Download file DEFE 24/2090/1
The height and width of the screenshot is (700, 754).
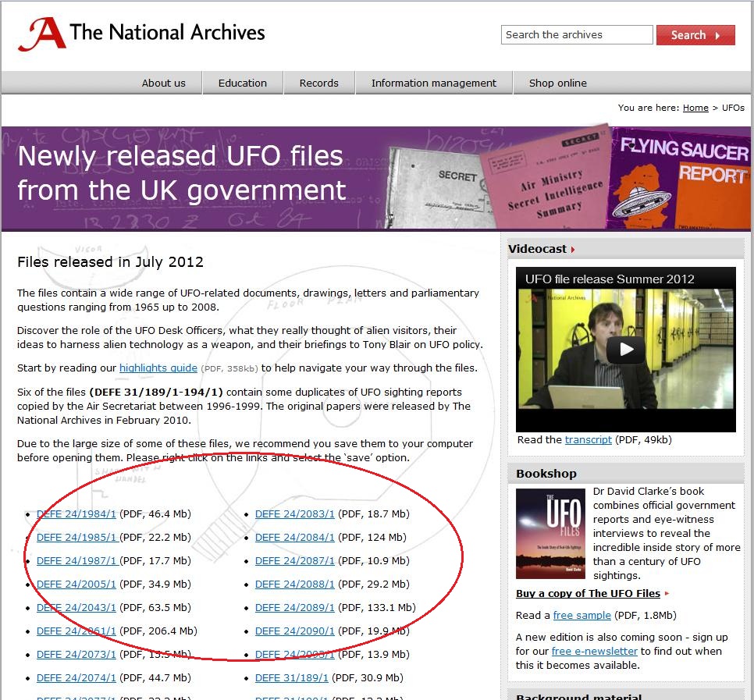(295, 631)
